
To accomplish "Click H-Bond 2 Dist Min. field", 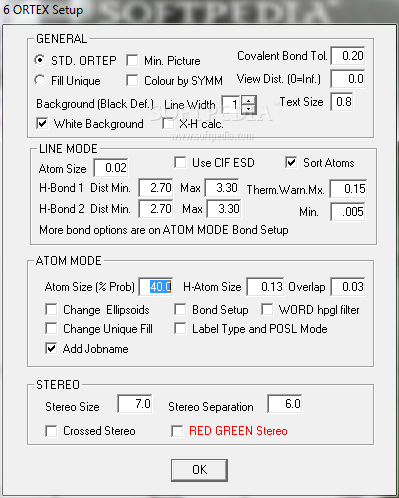I will (x=156, y=209).
